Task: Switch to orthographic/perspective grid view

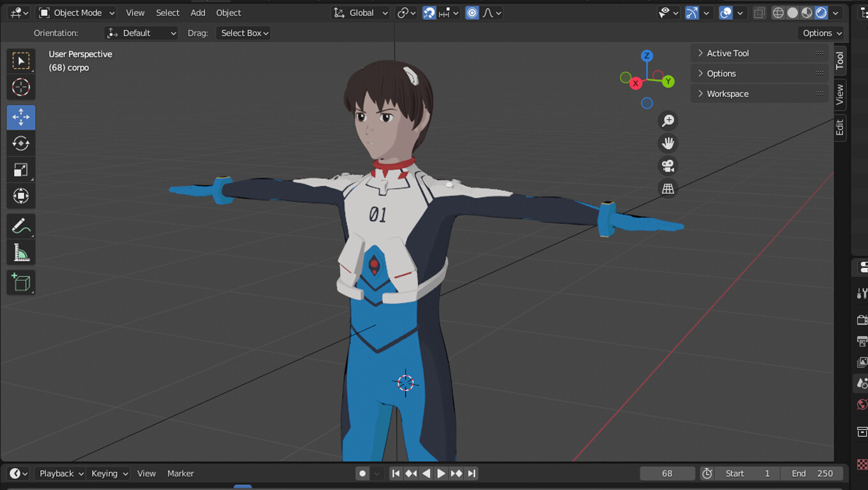Action: 668,189
